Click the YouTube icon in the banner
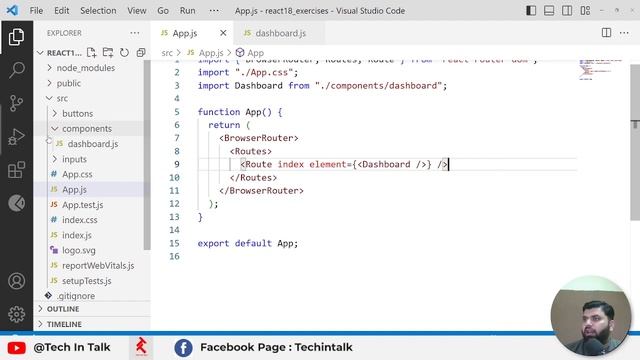 pos(16,348)
